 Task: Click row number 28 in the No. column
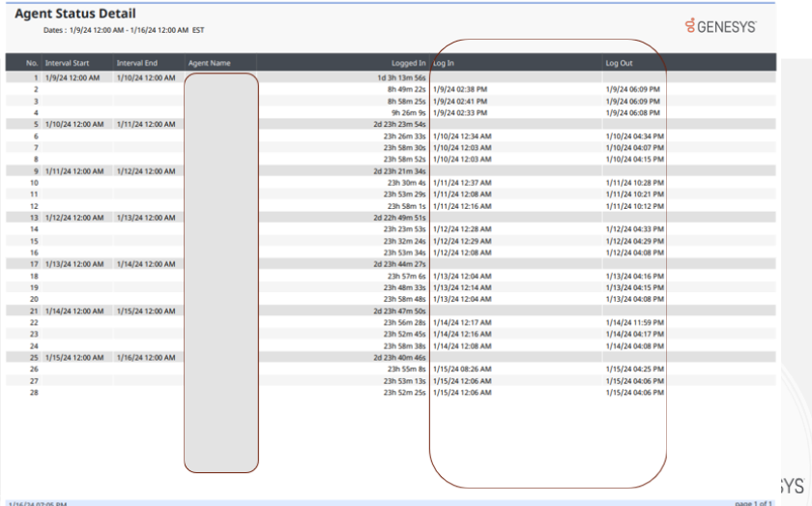coord(34,393)
